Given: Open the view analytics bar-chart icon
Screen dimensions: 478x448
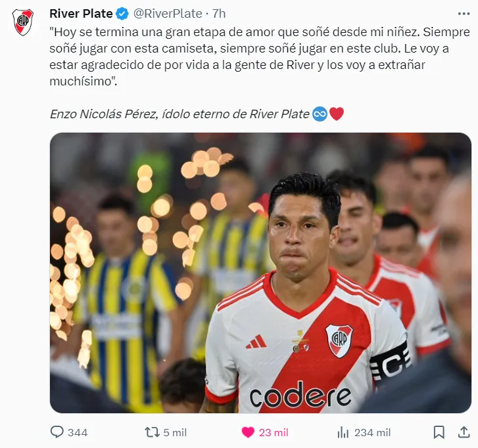Looking at the screenshot, I should 343,432.
